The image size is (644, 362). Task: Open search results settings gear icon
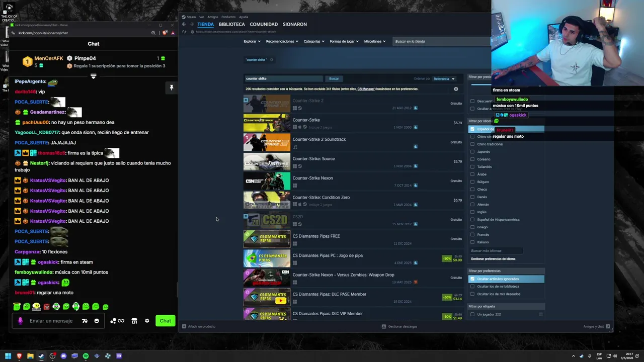coord(456,89)
